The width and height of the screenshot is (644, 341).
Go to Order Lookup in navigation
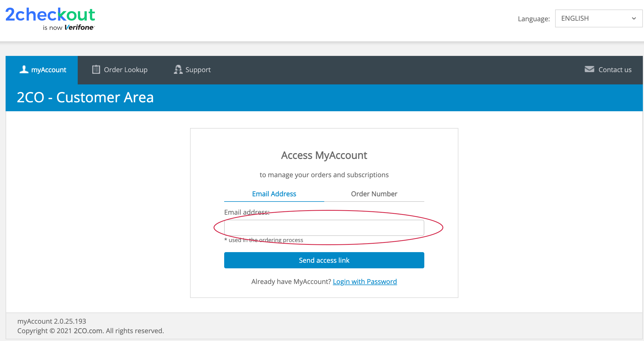pos(126,70)
